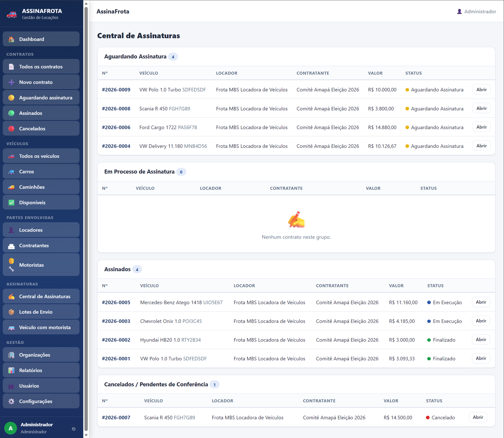
Task: Click the Organizações building icon
Action: (x=11, y=355)
